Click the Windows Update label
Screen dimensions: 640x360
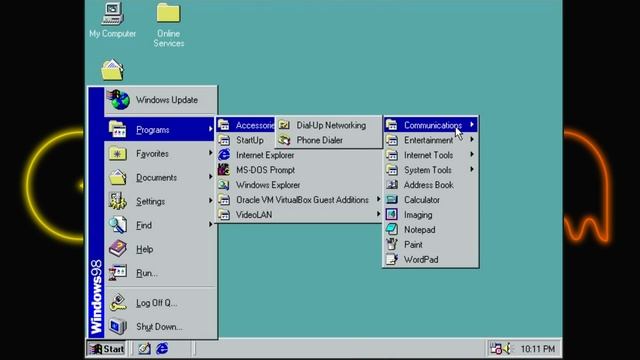(167, 100)
